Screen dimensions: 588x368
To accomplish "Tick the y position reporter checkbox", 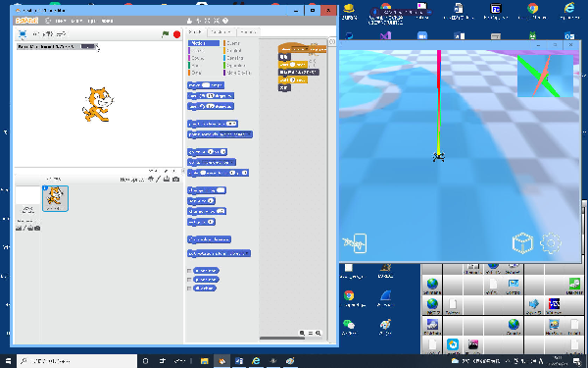I will point(189,280).
